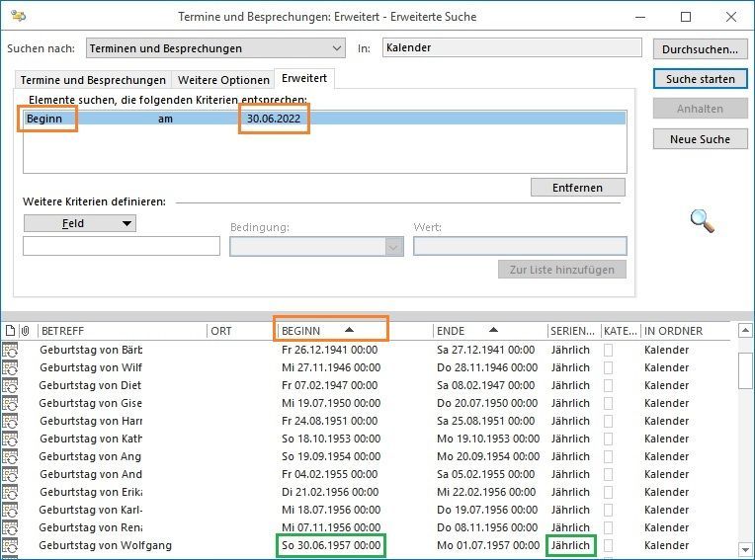Image resolution: width=755 pixels, height=560 pixels.
Task: Click the recurring icon beside Geburtstag von And
Action: [10, 474]
